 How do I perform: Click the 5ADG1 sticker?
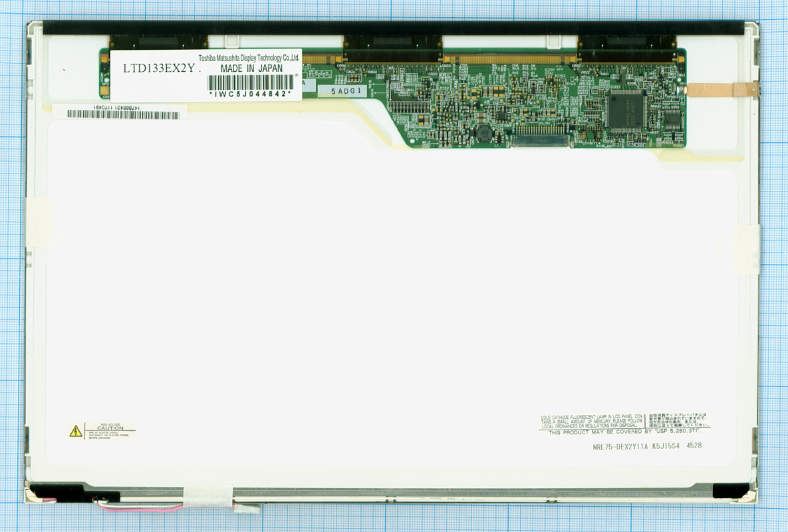pyautogui.click(x=346, y=91)
